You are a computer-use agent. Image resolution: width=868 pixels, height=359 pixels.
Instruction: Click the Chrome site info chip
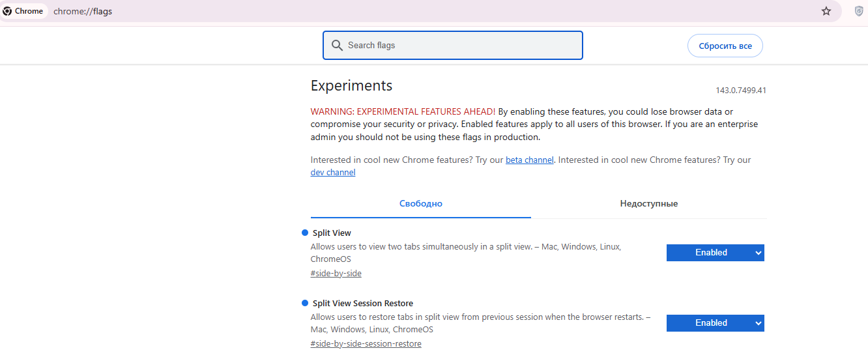click(x=23, y=11)
